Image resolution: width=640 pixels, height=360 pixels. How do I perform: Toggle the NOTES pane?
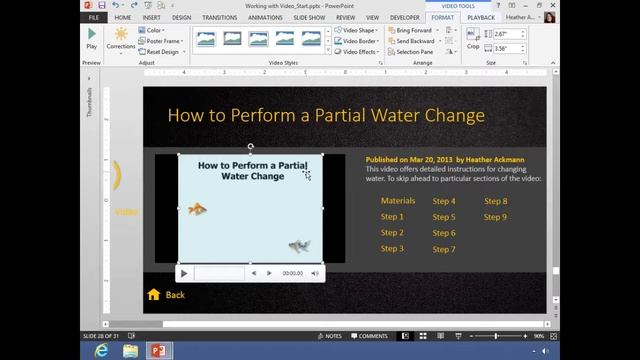tap(329, 336)
